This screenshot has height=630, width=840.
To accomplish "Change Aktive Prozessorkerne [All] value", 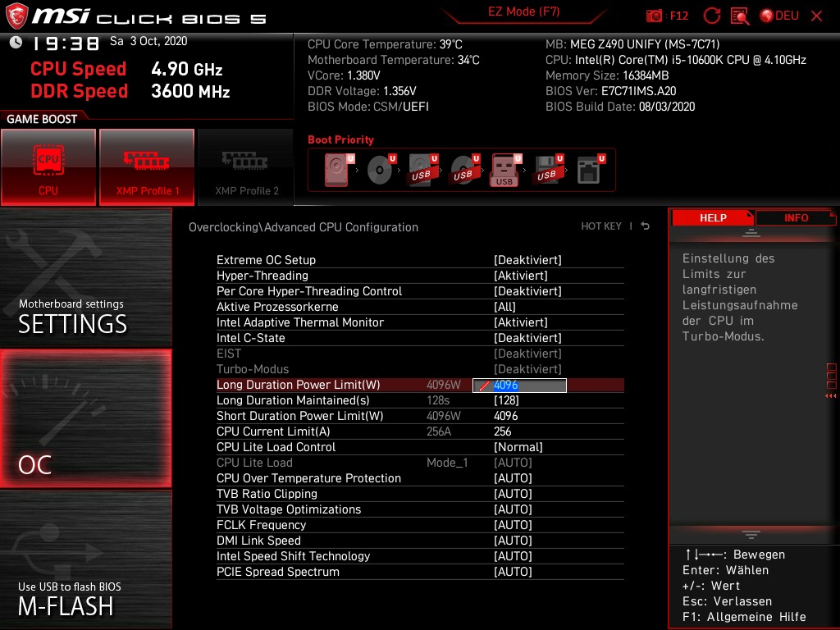I will (x=420, y=307).
